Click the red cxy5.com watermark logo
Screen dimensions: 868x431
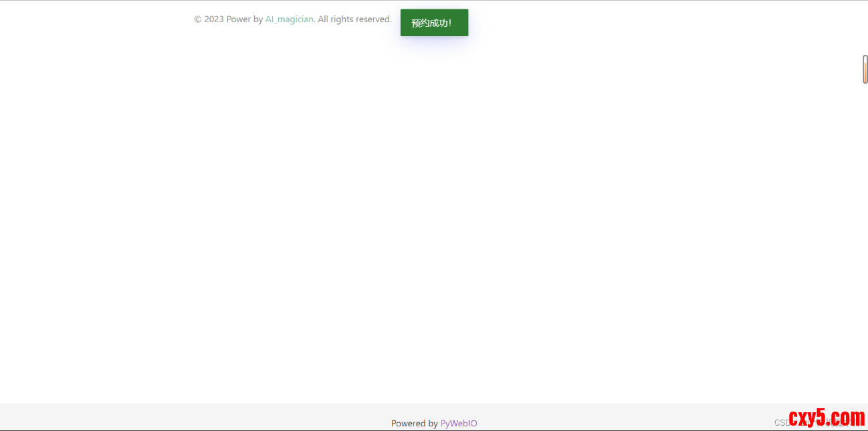[x=827, y=418]
